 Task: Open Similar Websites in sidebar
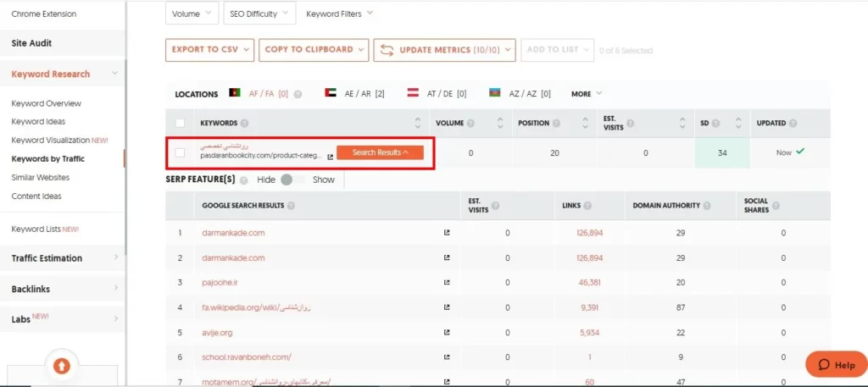pyautogui.click(x=41, y=178)
